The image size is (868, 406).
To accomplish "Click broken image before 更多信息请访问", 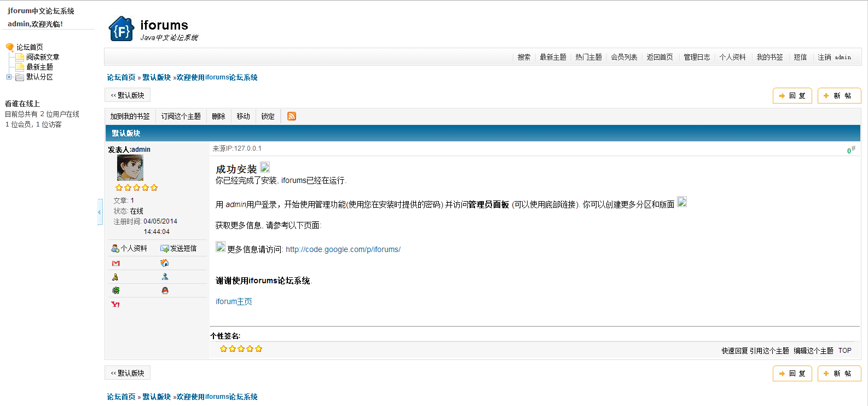I will tap(221, 247).
